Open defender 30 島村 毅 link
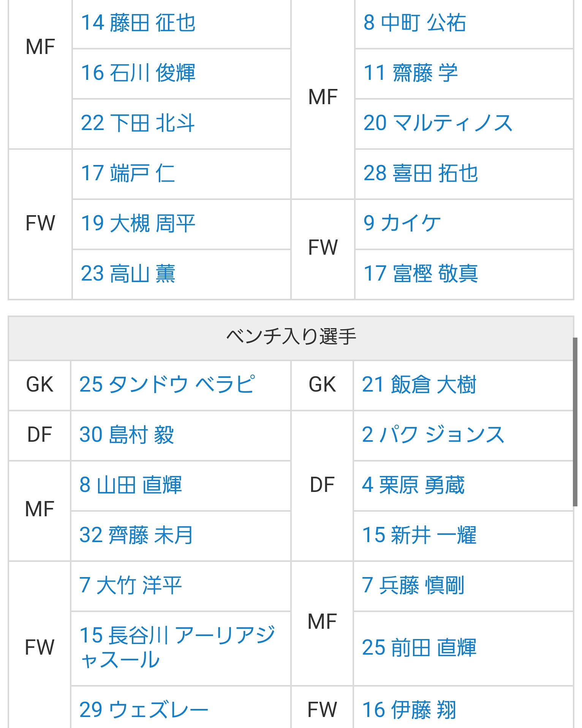This screenshot has width=582, height=728. coord(127,435)
